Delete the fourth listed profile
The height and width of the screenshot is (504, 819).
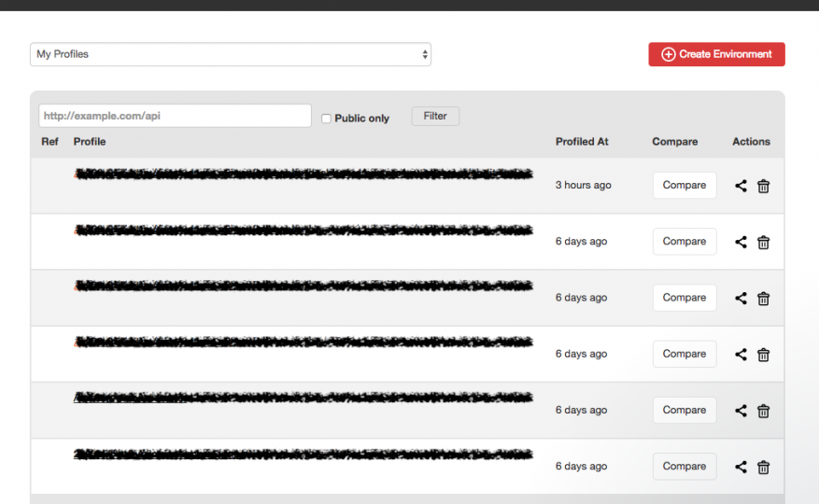tap(763, 355)
